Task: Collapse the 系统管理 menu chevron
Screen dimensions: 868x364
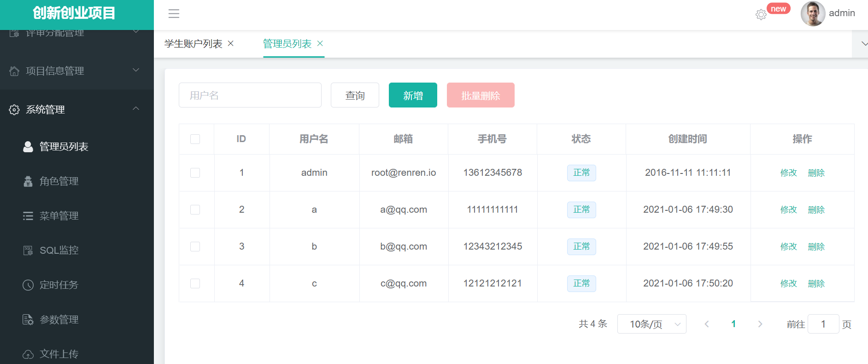Action: [x=136, y=108]
